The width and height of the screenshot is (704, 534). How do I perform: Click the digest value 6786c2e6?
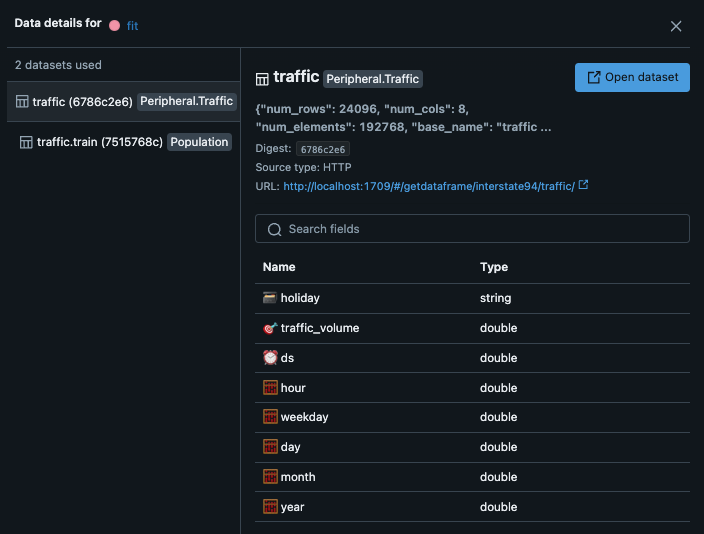[x=323, y=149]
